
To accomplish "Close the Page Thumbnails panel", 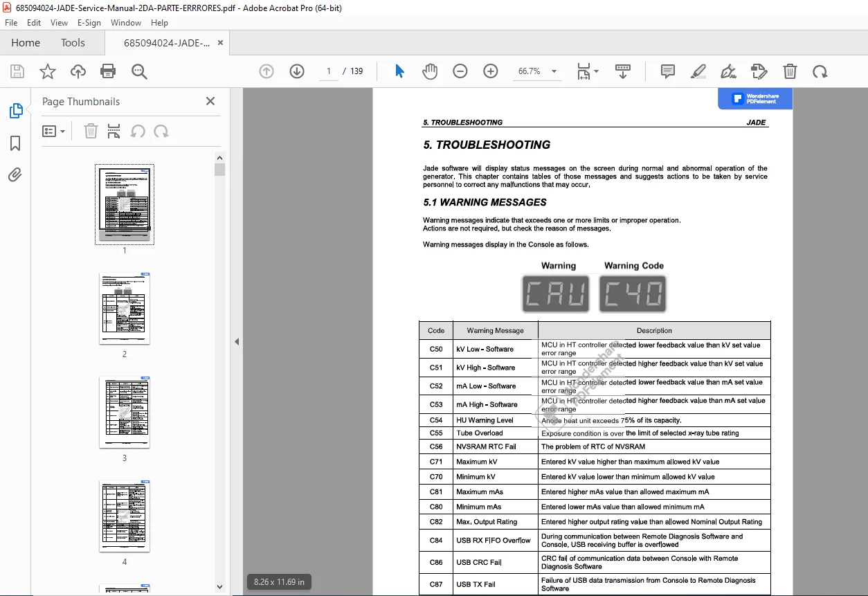I will point(210,101).
